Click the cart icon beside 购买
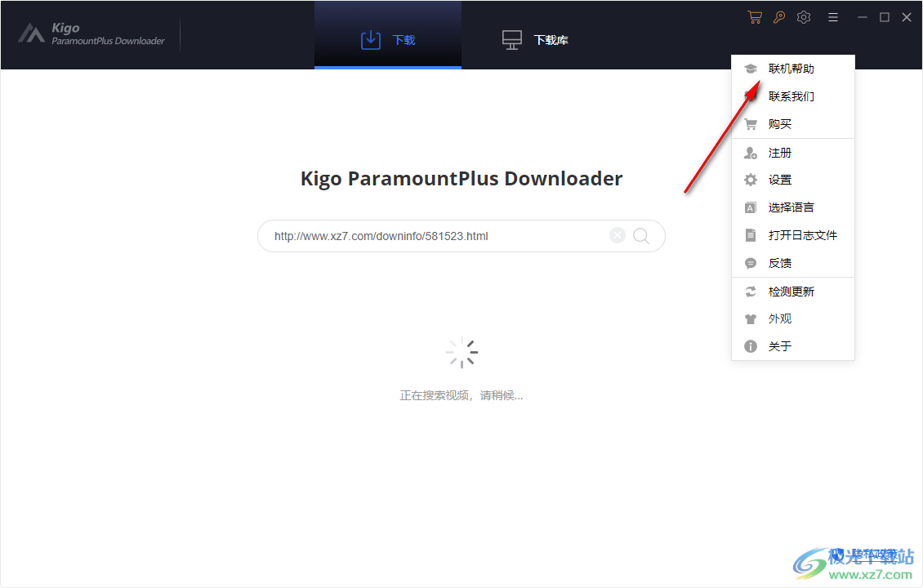Viewport: 923px width, 588px height. (751, 124)
